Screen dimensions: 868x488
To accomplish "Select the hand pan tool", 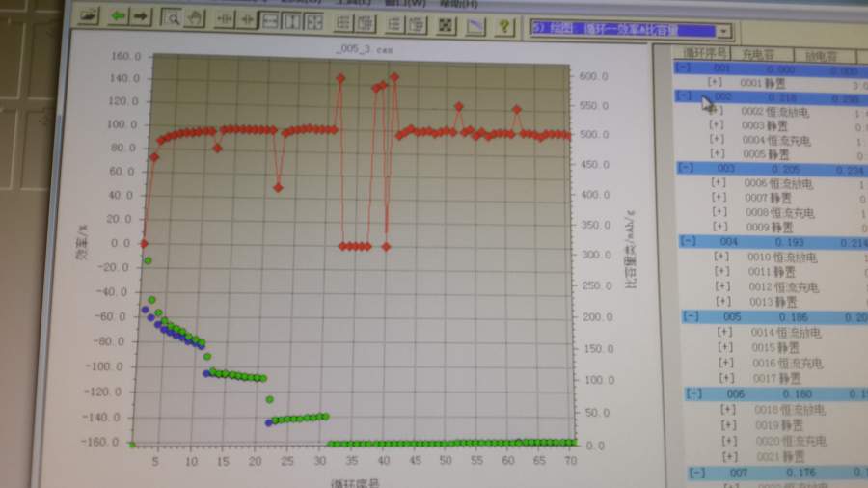I will pos(195,19).
